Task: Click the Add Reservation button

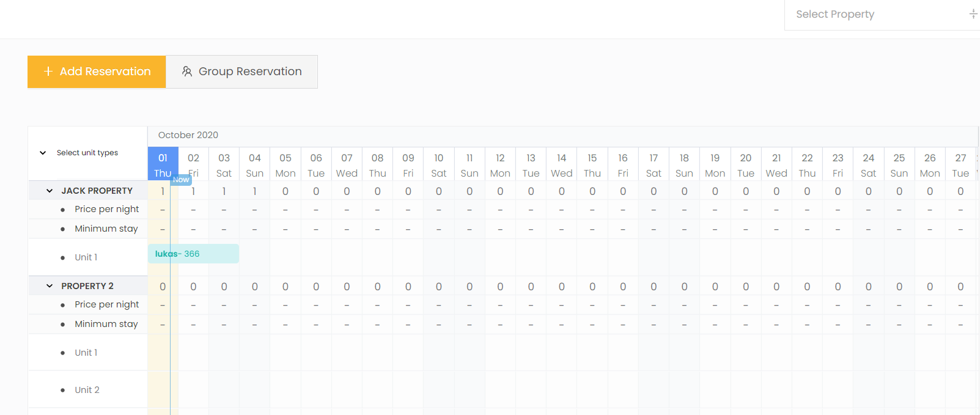Action: (96, 72)
